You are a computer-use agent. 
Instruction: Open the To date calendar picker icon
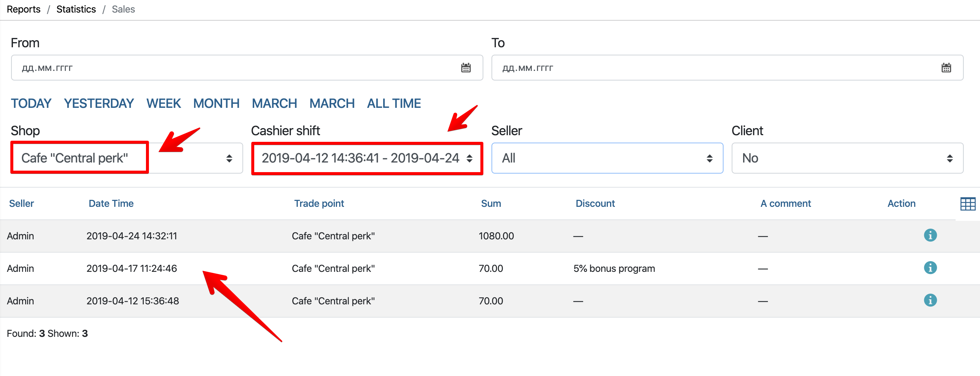coord(946,68)
